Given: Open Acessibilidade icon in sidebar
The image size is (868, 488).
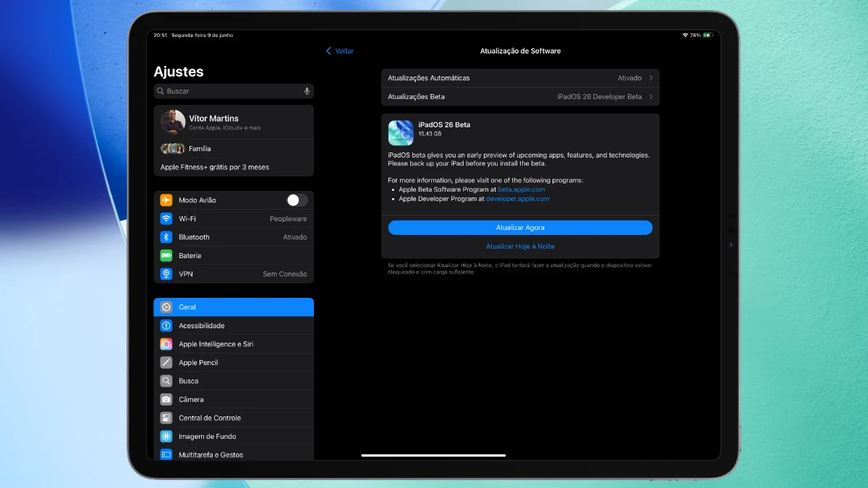Looking at the screenshot, I should pyautogui.click(x=166, y=326).
